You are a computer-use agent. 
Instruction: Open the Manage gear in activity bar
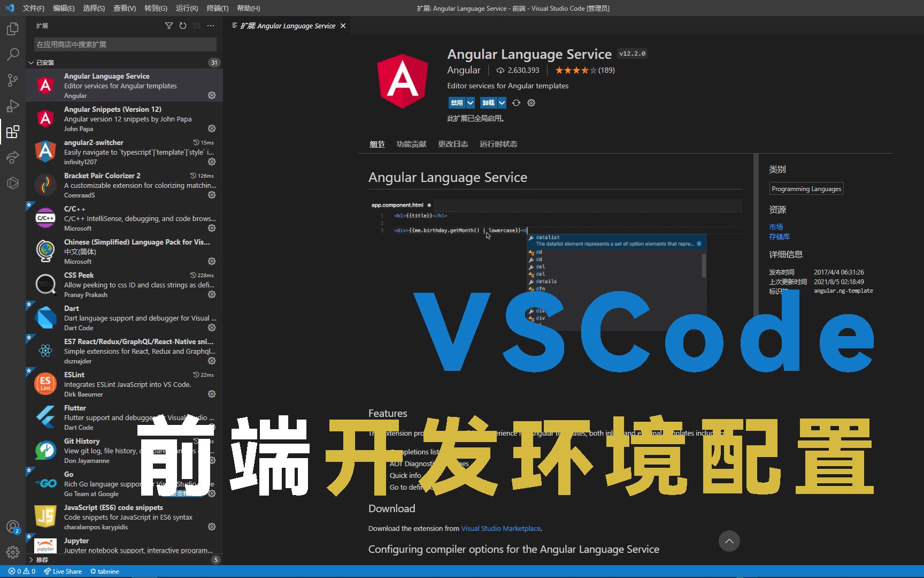click(13, 552)
